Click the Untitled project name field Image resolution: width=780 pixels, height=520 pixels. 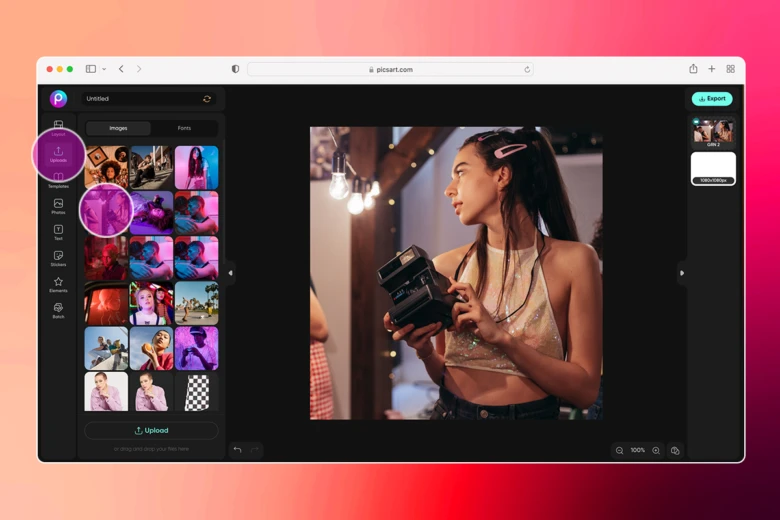[140, 99]
